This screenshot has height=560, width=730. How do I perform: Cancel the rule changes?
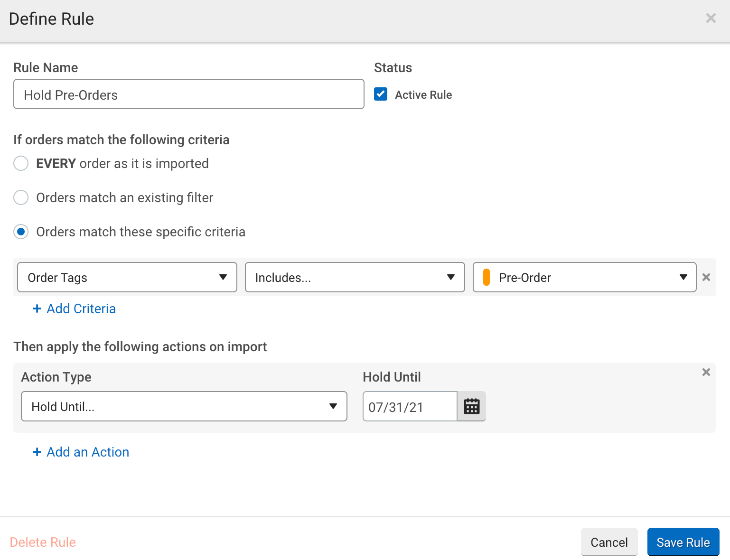(x=609, y=542)
